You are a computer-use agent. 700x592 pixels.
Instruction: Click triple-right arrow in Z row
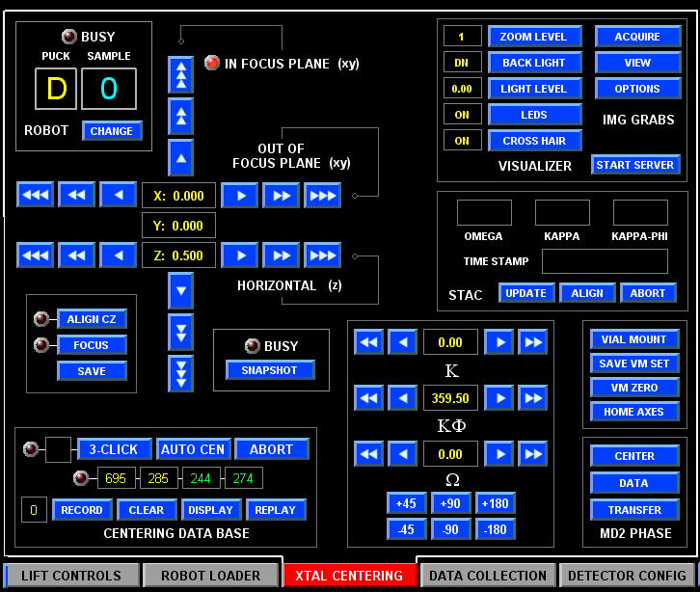click(322, 256)
